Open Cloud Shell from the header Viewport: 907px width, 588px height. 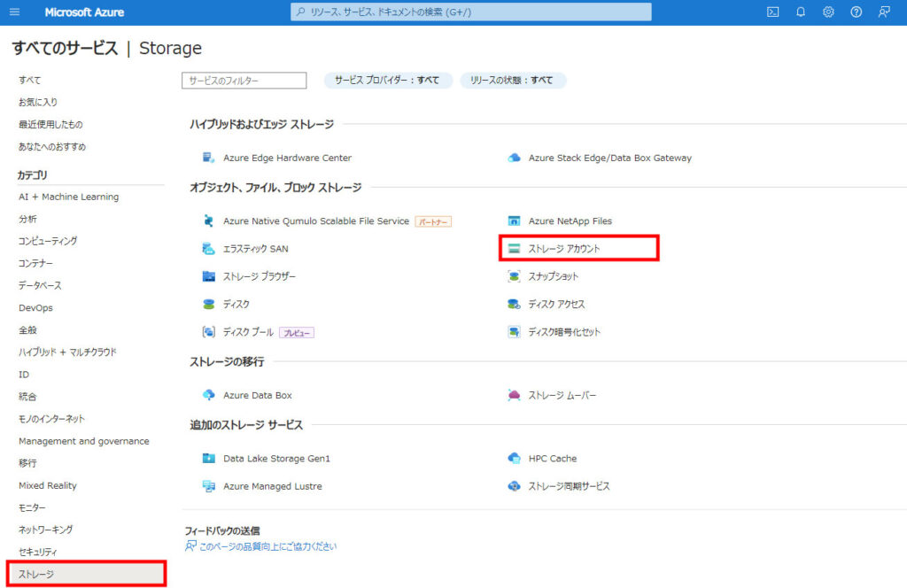coord(772,12)
